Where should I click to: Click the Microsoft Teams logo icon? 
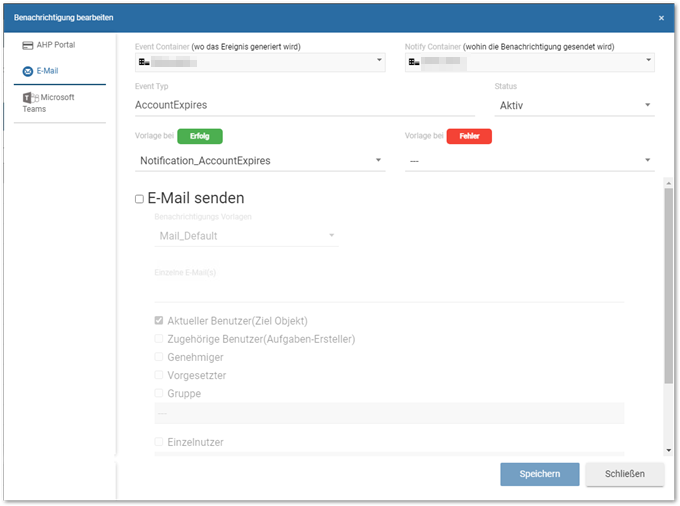pyautogui.click(x=31, y=98)
